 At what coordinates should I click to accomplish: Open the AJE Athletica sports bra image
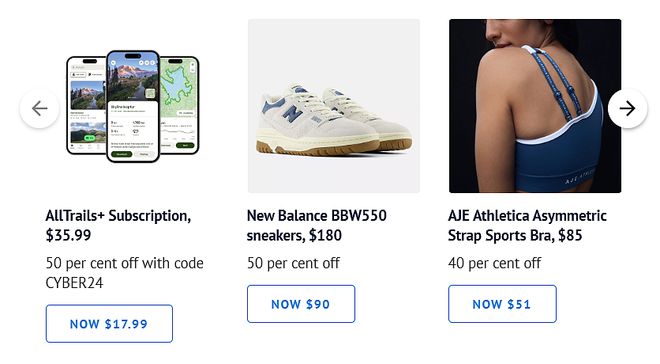coord(535,106)
